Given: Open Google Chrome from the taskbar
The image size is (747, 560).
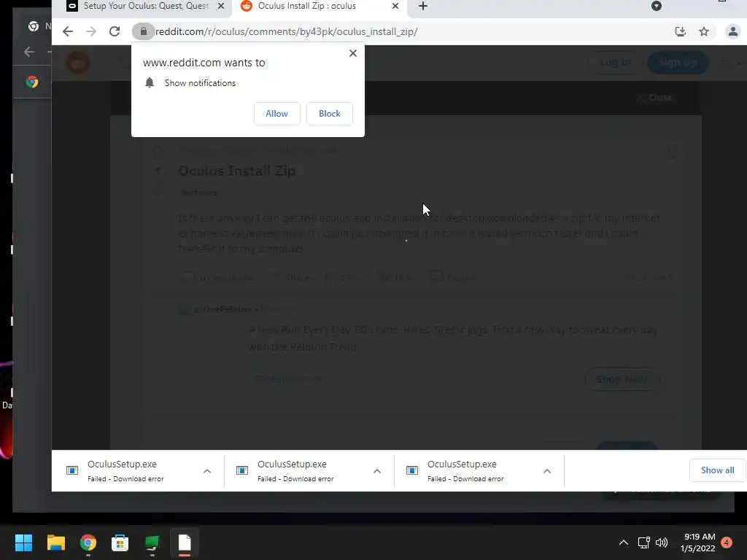Looking at the screenshot, I should [x=88, y=542].
